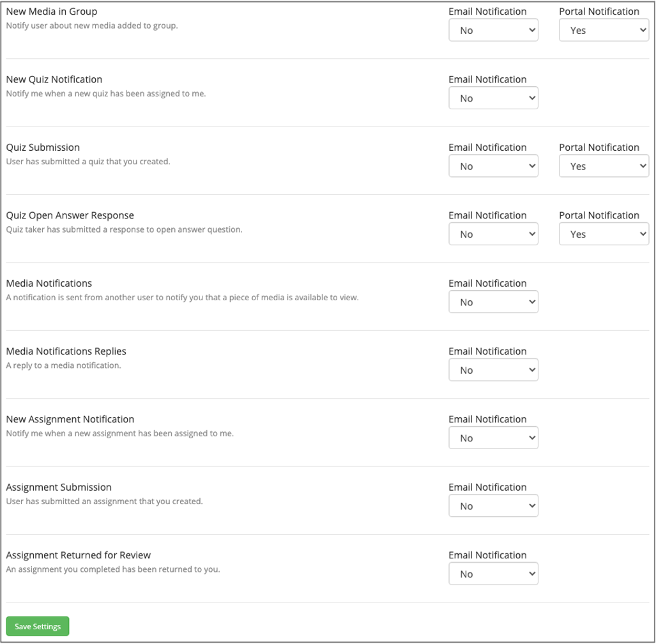Image resolution: width=656 pixels, height=644 pixels.
Task: Open Email Notification dropdown for New Media in Group
Action: click(493, 30)
